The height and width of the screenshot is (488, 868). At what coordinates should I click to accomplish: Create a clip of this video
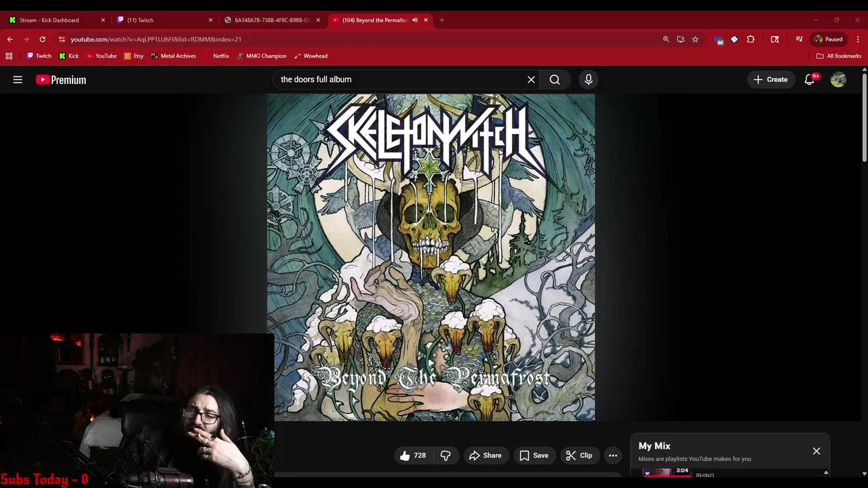tap(579, 455)
